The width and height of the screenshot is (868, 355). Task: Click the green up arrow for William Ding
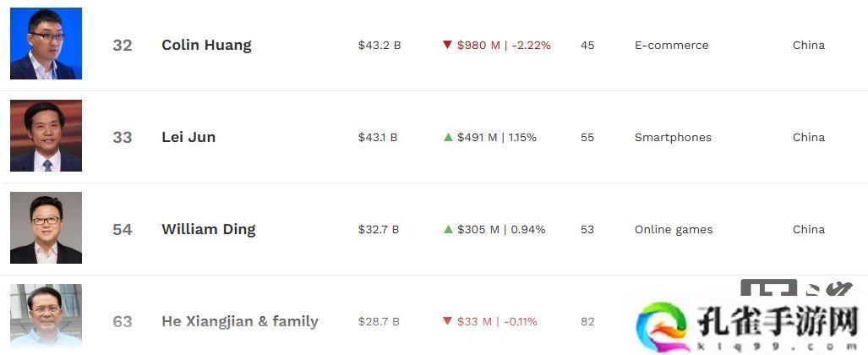(448, 229)
